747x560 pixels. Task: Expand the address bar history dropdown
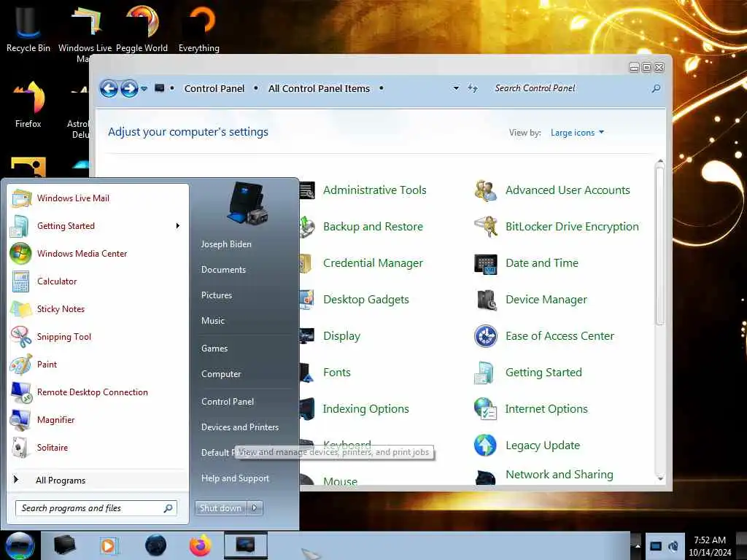pyautogui.click(x=456, y=88)
